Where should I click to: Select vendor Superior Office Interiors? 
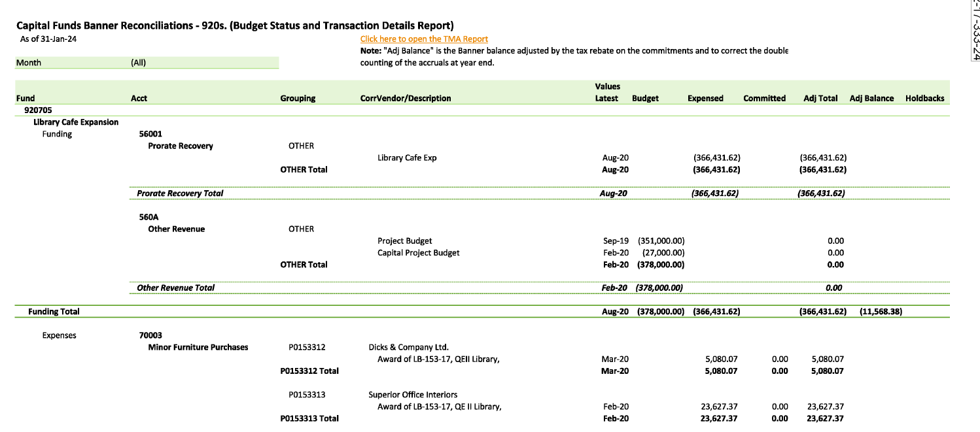413,395
